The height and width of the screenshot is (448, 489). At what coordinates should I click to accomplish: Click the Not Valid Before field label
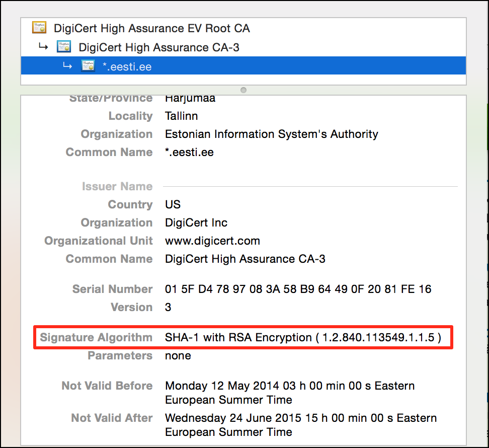click(x=107, y=386)
